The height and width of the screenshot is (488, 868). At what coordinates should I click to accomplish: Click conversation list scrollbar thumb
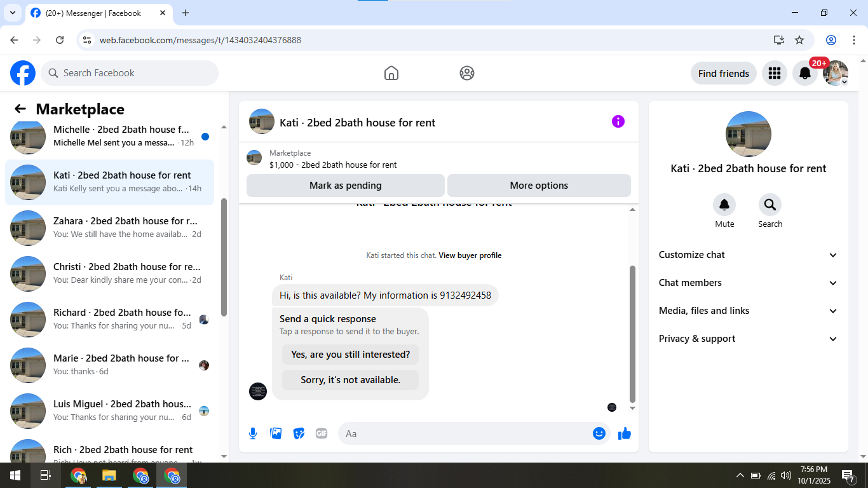coord(224,257)
